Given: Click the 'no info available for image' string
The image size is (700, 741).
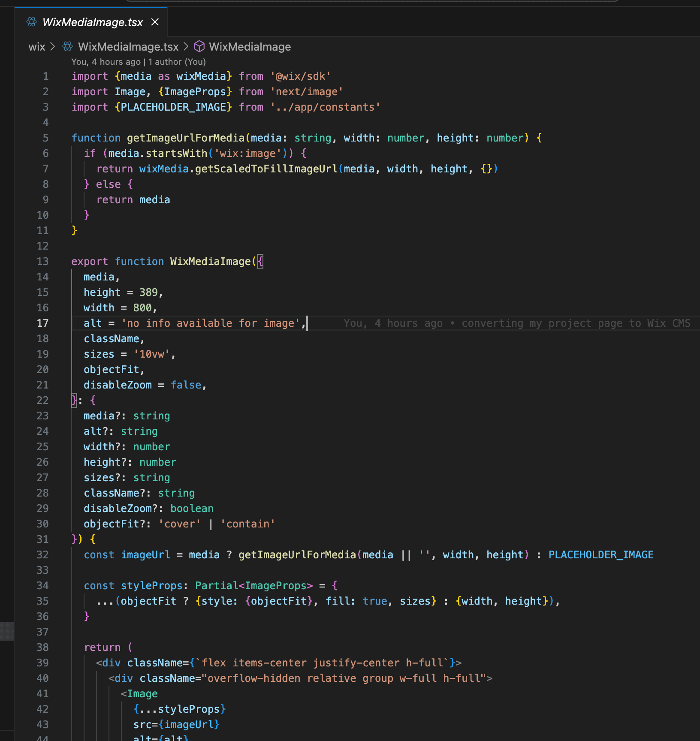Looking at the screenshot, I should point(211,323).
